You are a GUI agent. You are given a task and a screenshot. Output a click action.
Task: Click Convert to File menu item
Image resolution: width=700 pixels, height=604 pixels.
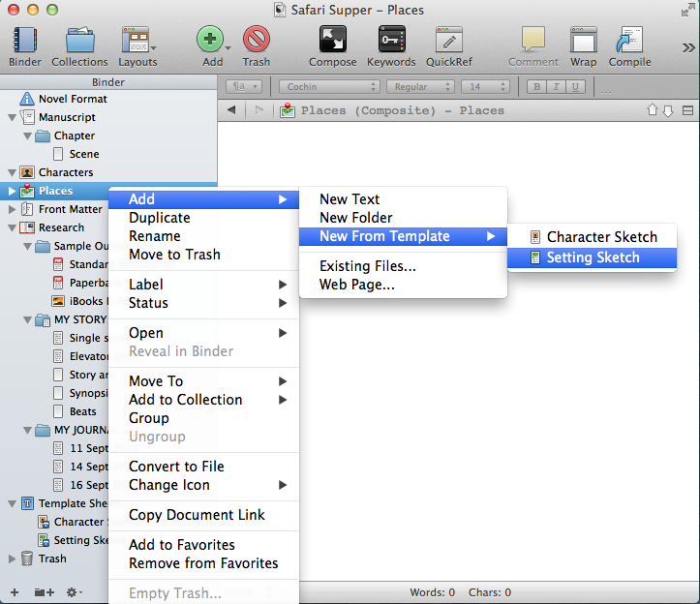203,466
